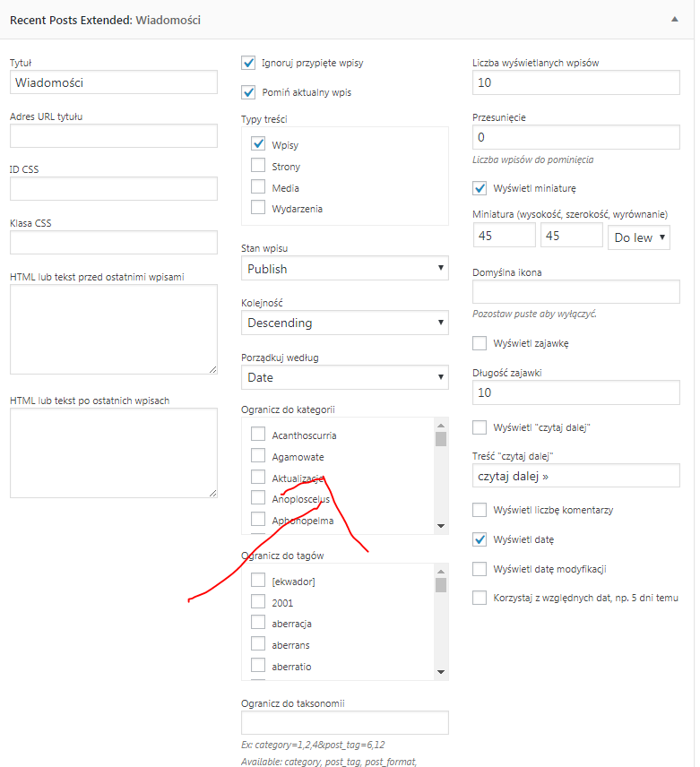Enable the Strony content type

258,166
